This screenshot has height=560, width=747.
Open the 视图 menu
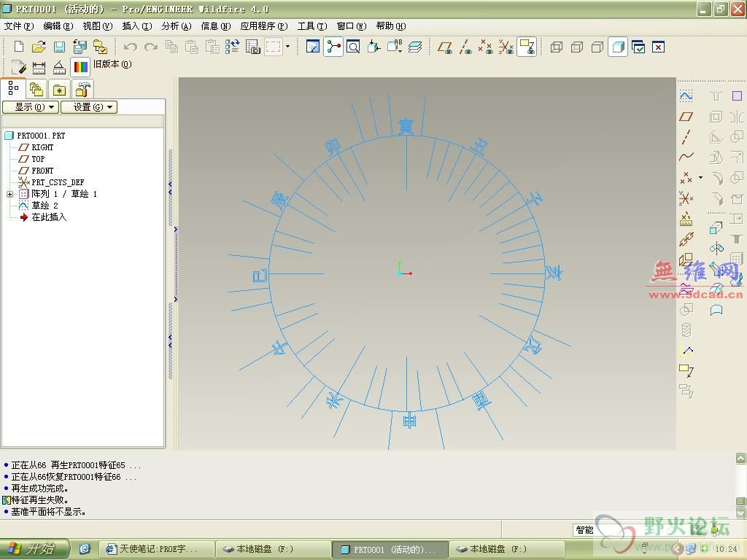pos(98,26)
